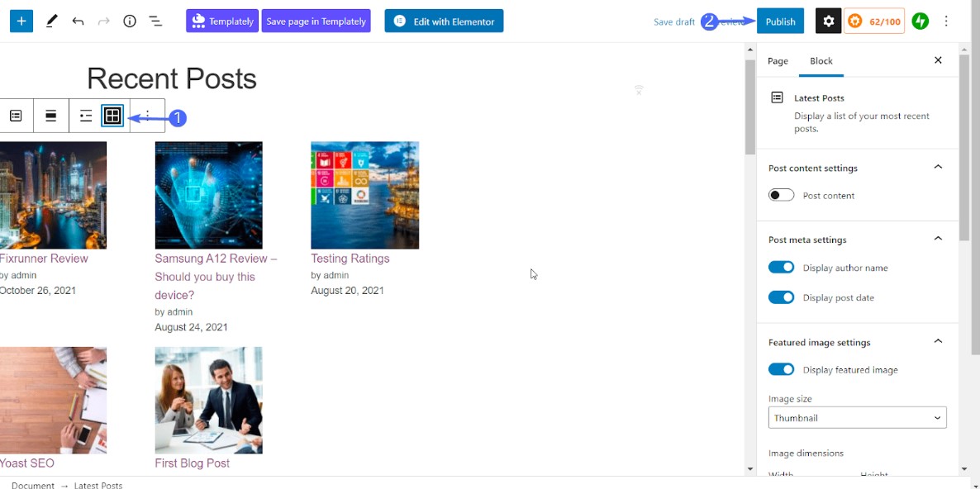This screenshot has height=489, width=980.
Task: Turn off Display post date toggle
Action: 781,297
